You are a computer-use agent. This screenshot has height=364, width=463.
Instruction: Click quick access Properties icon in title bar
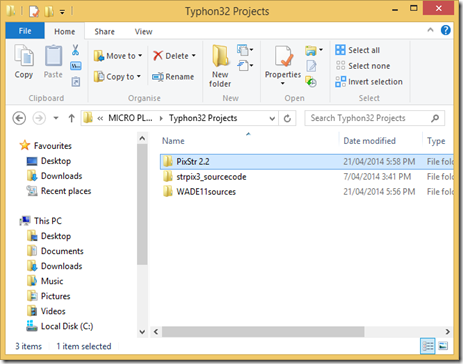pyautogui.click(x=34, y=11)
